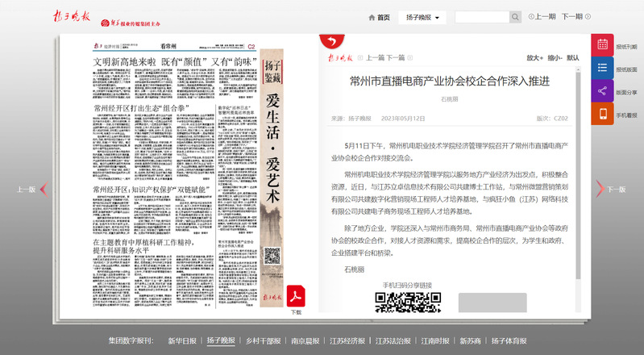Click the purple share 版面分享 icon

coord(602,91)
